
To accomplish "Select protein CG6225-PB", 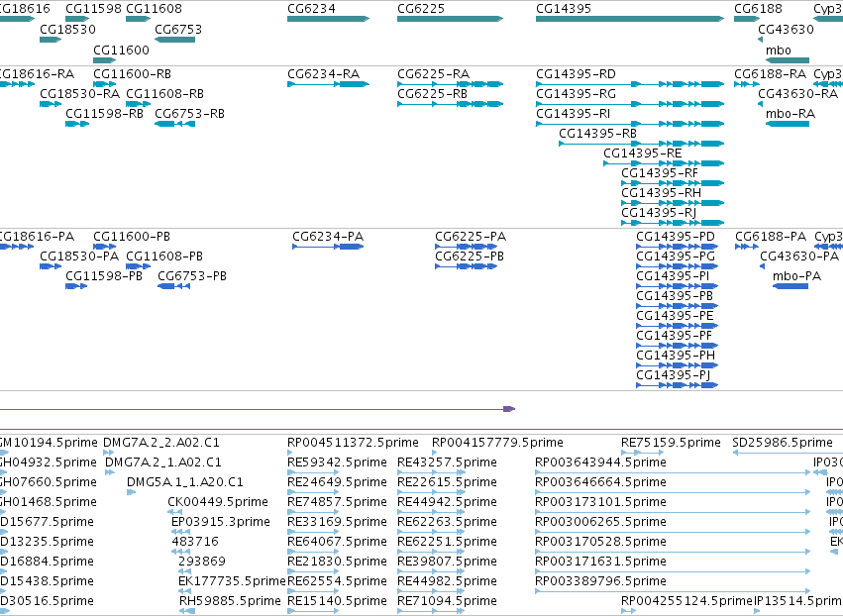I will pos(470,257).
